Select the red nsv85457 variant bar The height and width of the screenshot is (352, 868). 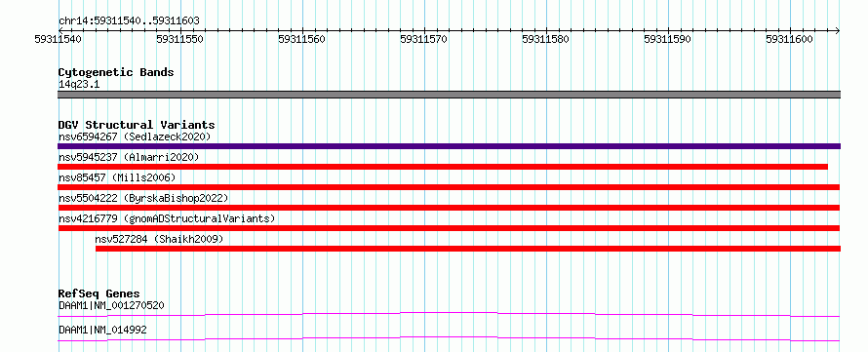(449, 187)
